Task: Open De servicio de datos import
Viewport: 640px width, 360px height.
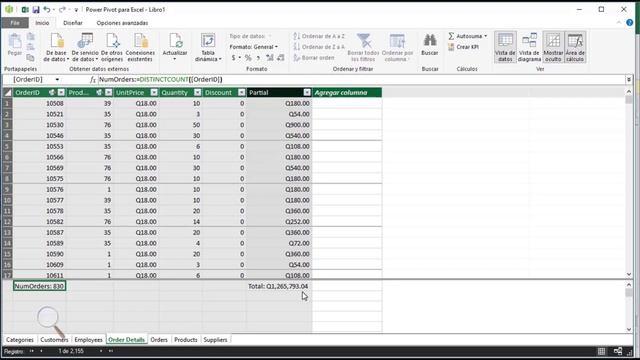Action: click(84, 47)
